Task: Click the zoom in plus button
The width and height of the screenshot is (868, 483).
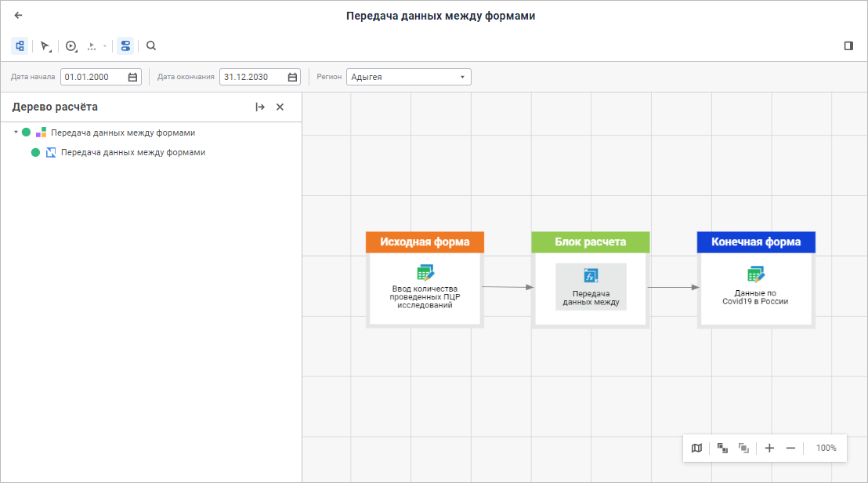Action: click(x=769, y=448)
